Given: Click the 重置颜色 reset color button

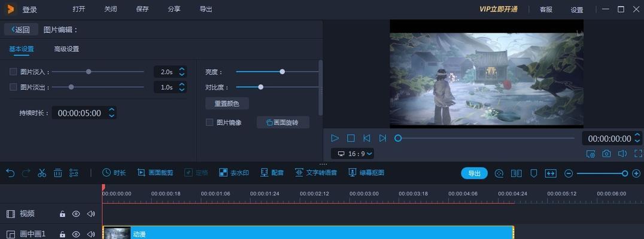Looking at the screenshot, I should tap(227, 103).
